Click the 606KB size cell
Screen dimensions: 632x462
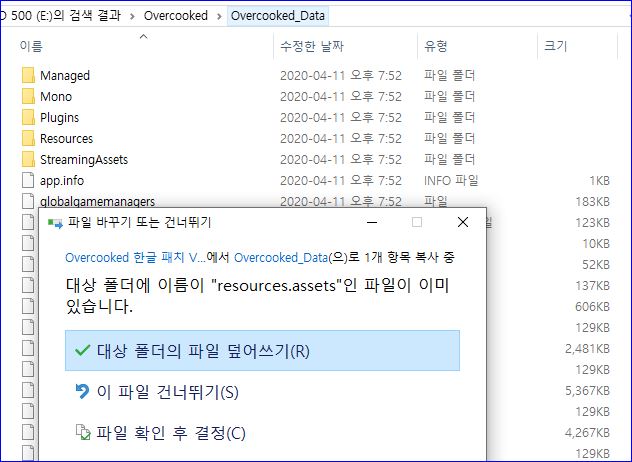coord(592,306)
